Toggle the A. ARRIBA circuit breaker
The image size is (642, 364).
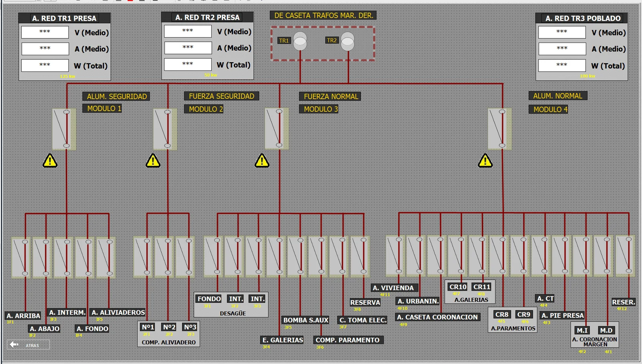pyautogui.click(x=21, y=257)
